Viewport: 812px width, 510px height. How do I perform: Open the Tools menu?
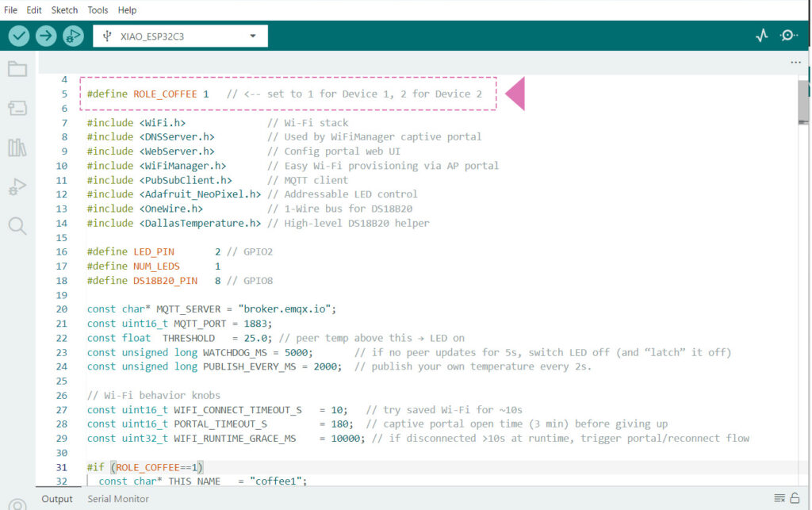pyautogui.click(x=98, y=10)
